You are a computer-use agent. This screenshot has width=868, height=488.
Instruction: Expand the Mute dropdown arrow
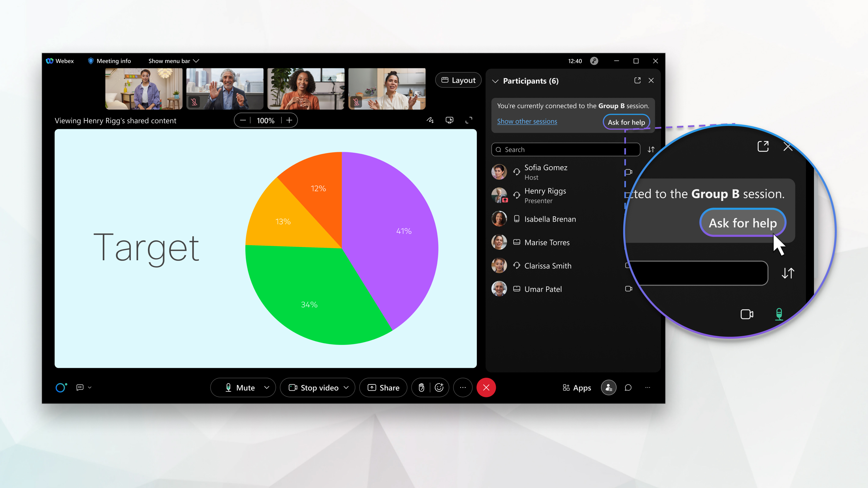point(266,387)
